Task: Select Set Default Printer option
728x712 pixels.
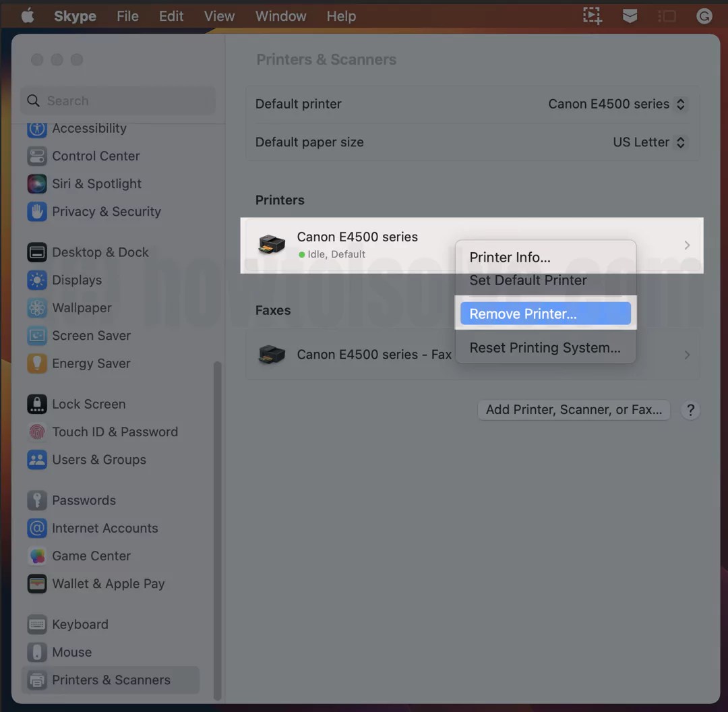Action: tap(528, 280)
